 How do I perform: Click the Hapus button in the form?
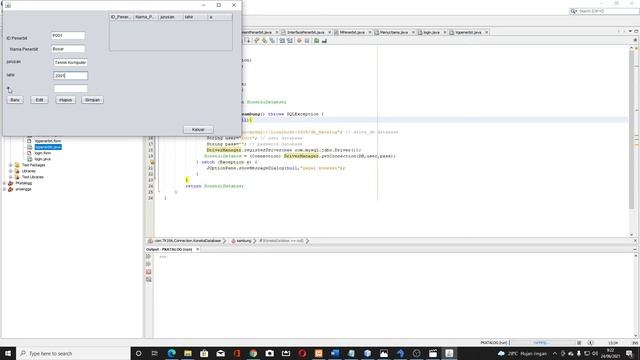point(65,100)
